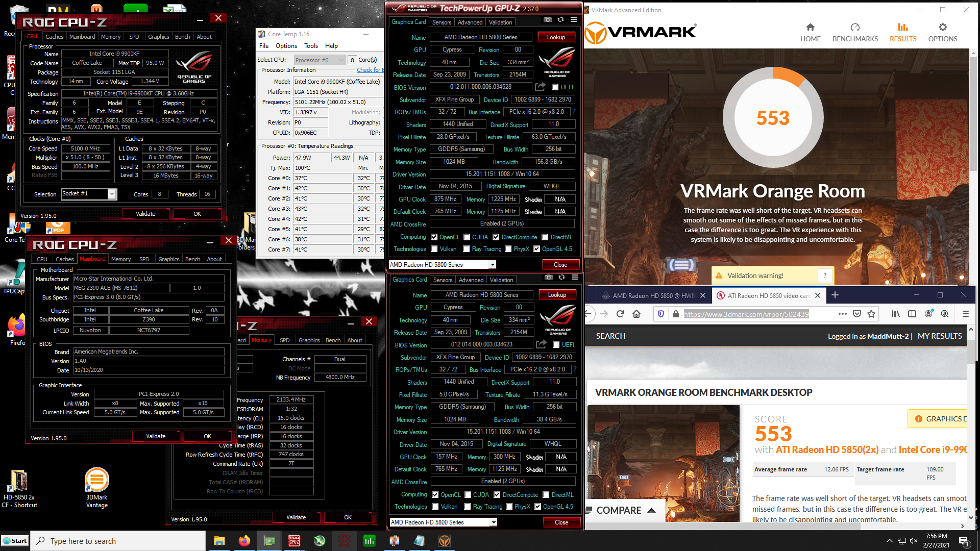
Task: Click the VRMark taskbar icon
Action: [444, 541]
